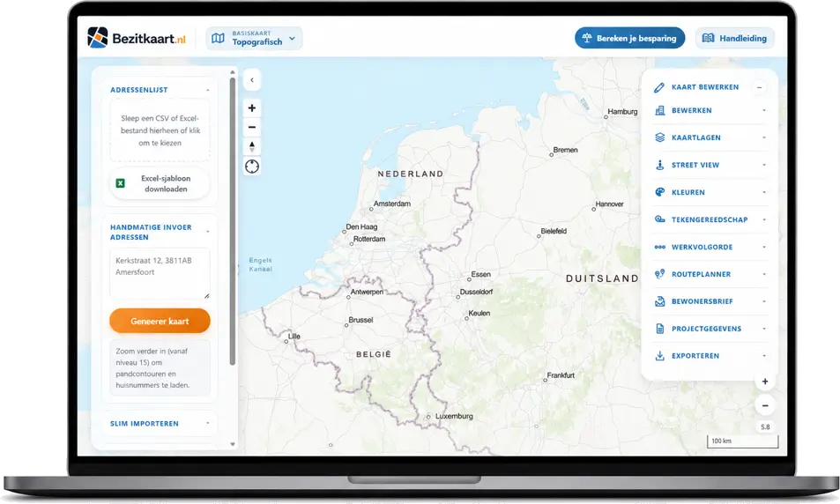Click the CSV or Excel drop zone
This screenshot has height=504, width=840.
click(x=160, y=130)
